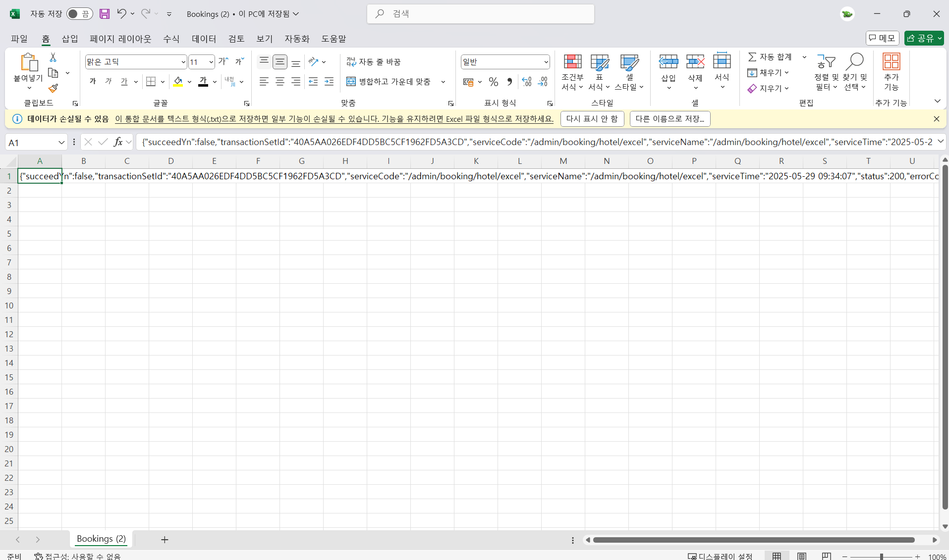The image size is (949, 560).
Task: Click the Don't Show Again (다시 표시 안 함) button
Action: pos(592,119)
